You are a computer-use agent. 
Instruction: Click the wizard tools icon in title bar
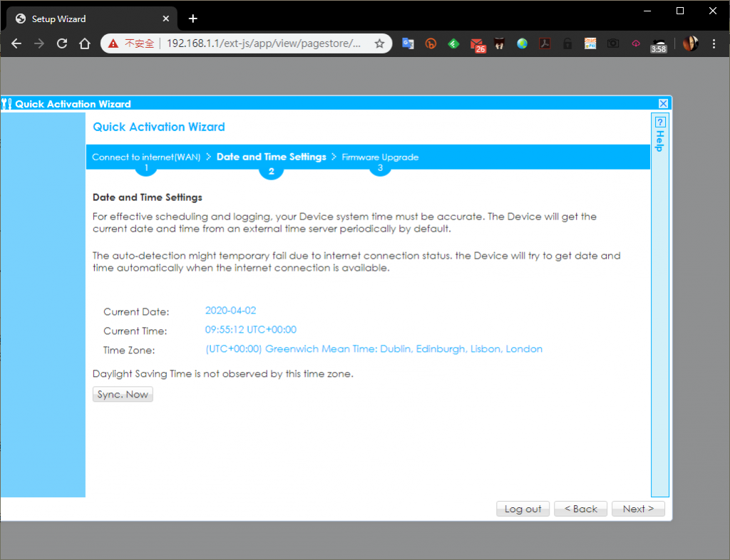pyautogui.click(x=6, y=104)
